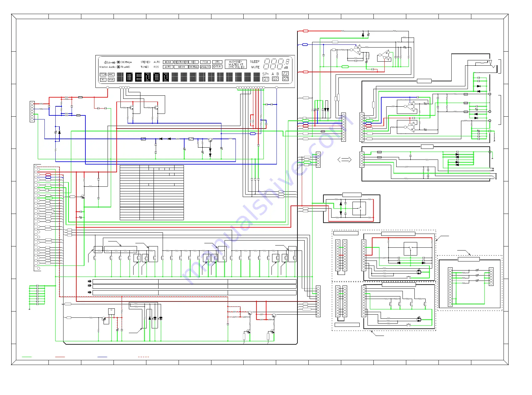The width and height of the screenshot is (532, 395).
Task: Select the Master Audio label
Action: pos(107,67)
